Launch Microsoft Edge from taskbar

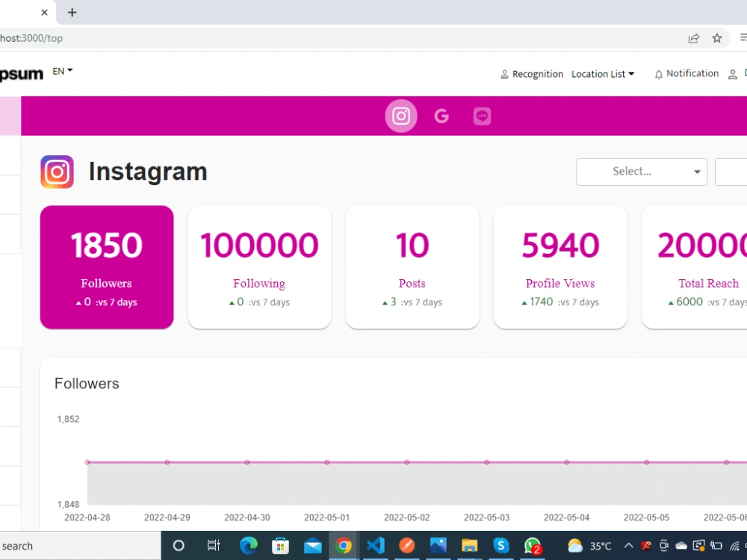[x=248, y=546]
